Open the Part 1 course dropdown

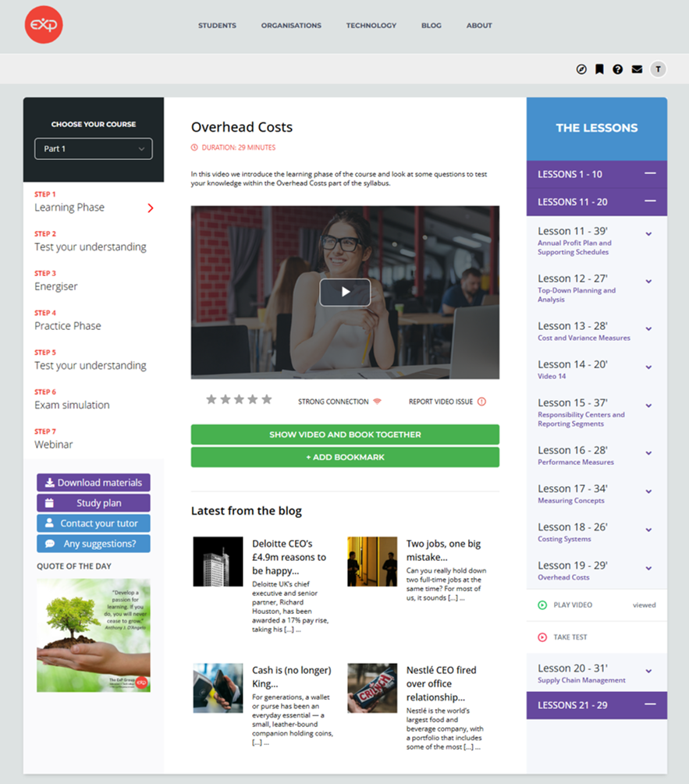coord(94,149)
